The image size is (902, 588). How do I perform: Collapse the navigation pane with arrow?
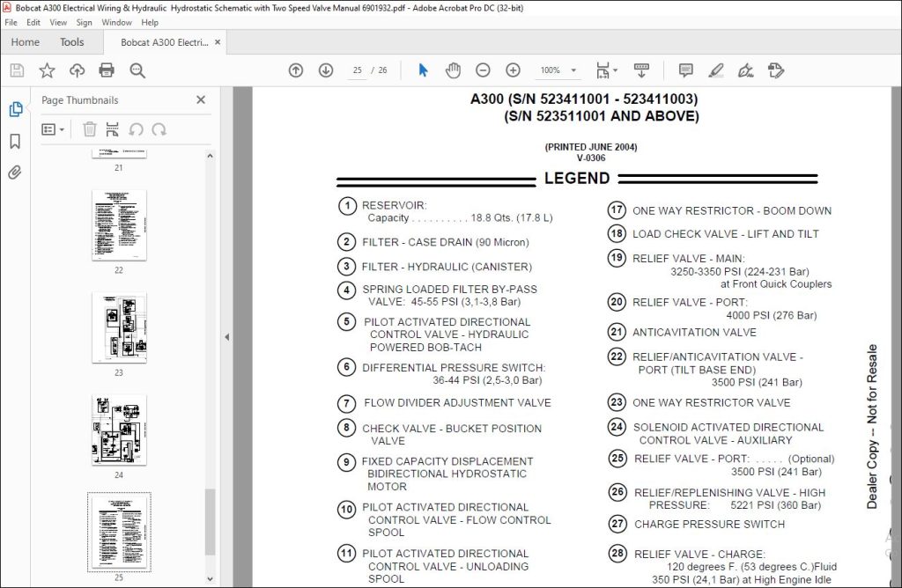pyautogui.click(x=226, y=337)
